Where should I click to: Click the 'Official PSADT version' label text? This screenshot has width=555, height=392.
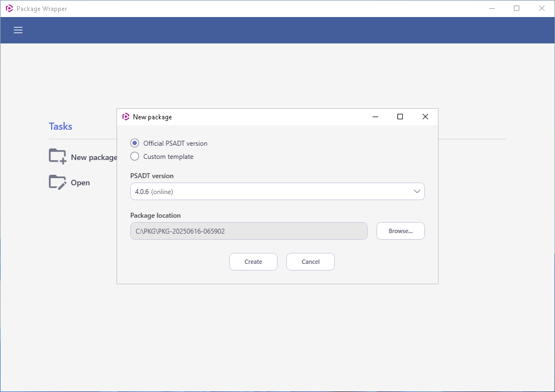tap(175, 143)
